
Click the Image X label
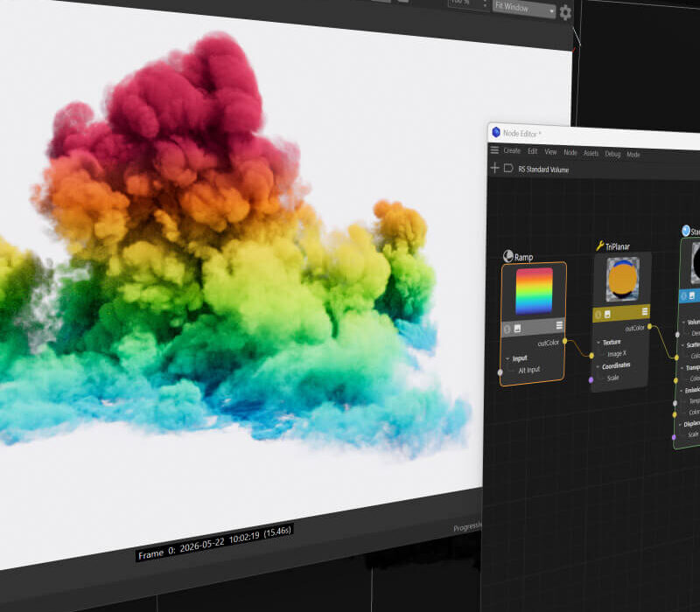click(x=617, y=354)
